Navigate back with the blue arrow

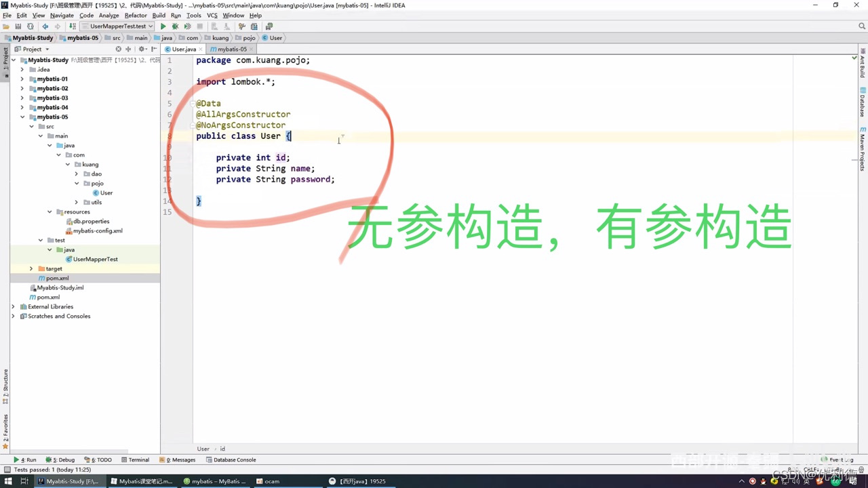click(x=45, y=26)
